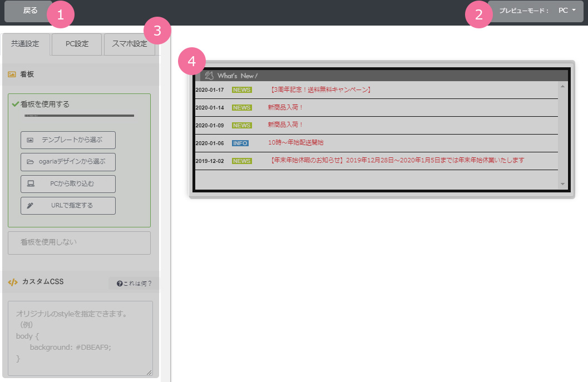
Task: Click the NEWS badge on 2019-12-02 row
Action: (x=242, y=161)
